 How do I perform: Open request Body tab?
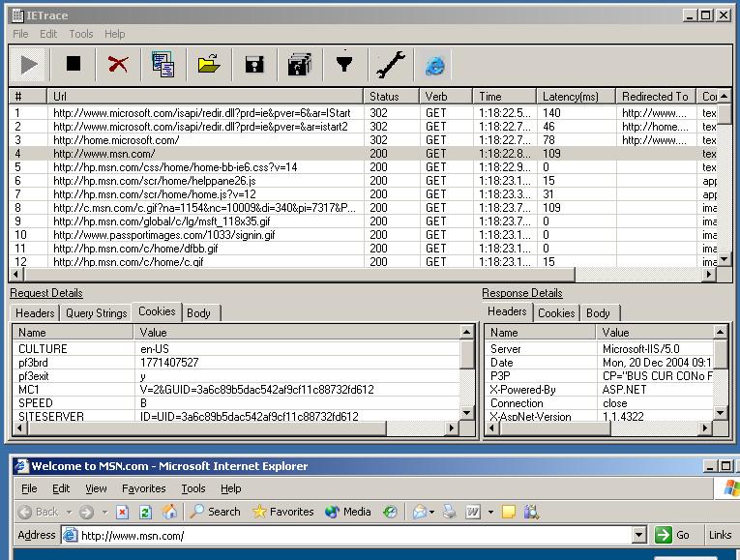coord(198,313)
